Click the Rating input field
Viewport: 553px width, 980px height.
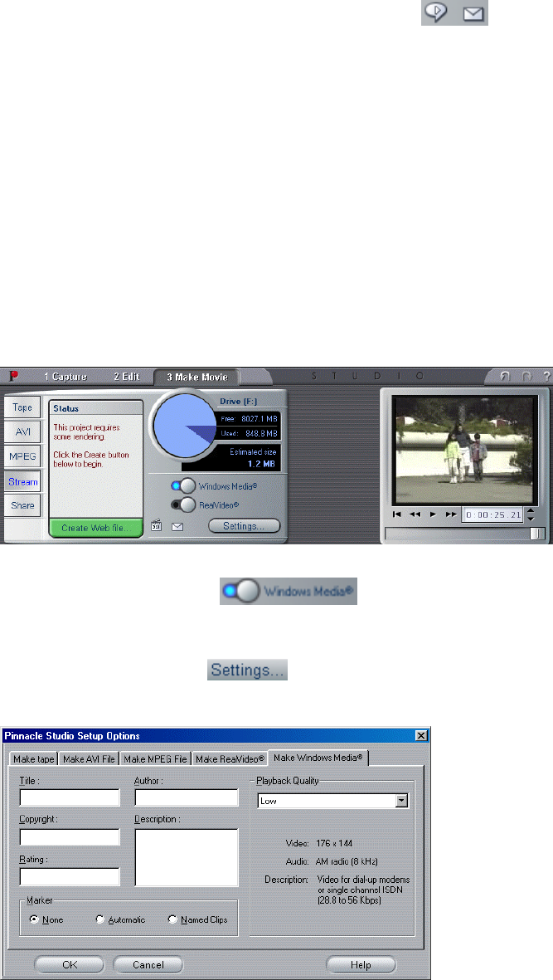[x=70, y=876]
